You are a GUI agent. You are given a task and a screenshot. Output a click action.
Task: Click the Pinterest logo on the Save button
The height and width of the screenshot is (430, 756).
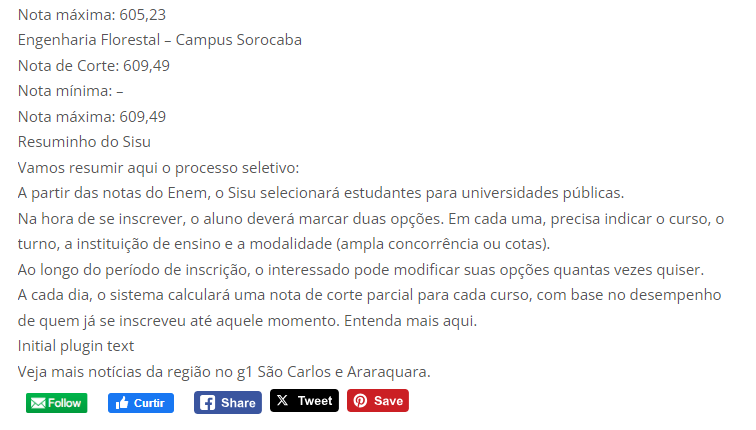(360, 401)
